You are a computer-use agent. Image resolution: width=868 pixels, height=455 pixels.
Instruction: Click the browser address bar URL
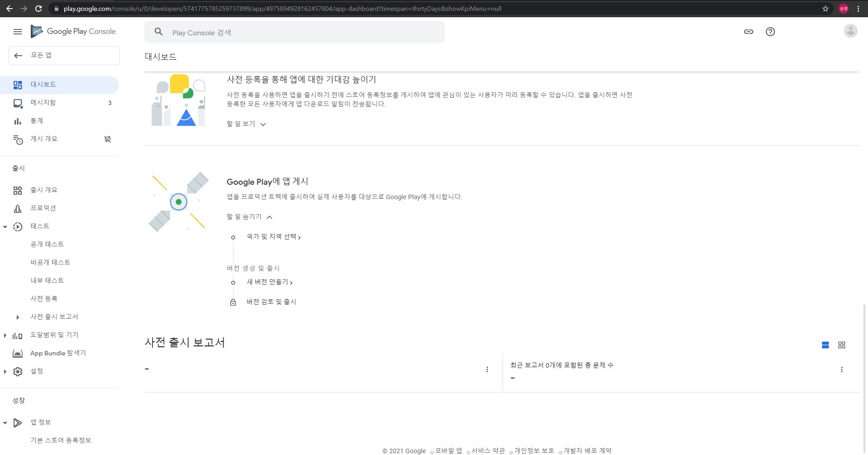[x=282, y=9]
